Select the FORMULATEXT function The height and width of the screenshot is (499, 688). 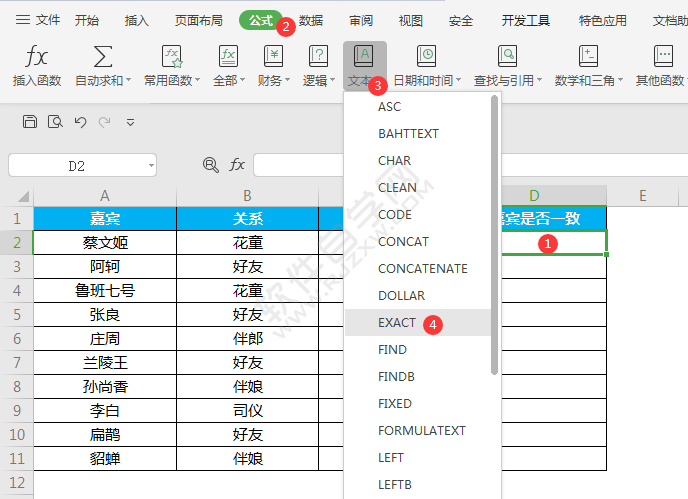(x=418, y=431)
